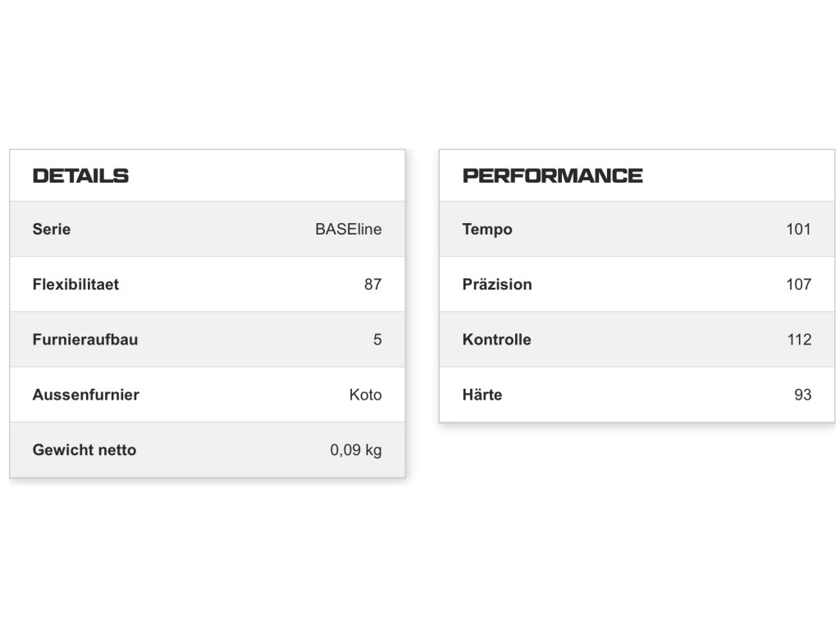Click the Härte value 93
Screen dimensions: 840x630
[802, 395]
